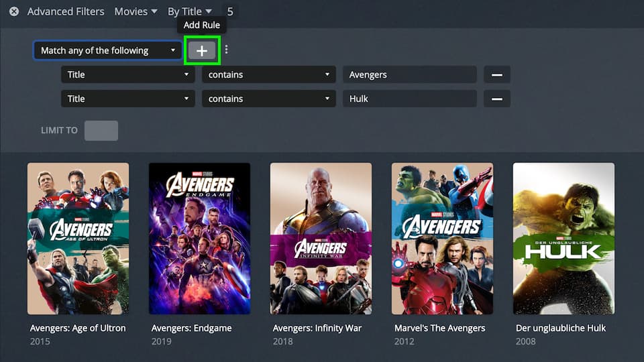Click the 2019 year under Endgame
Screen dimensions: 644x362
pos(162,341)
